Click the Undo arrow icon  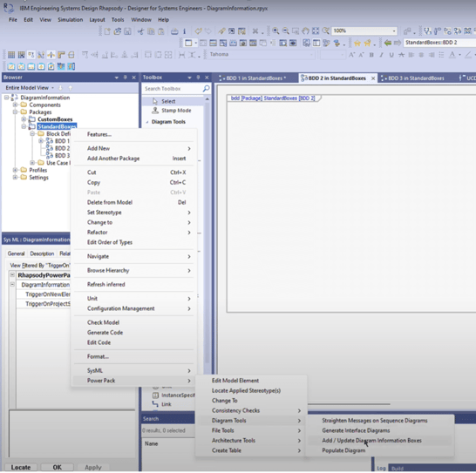198,31
